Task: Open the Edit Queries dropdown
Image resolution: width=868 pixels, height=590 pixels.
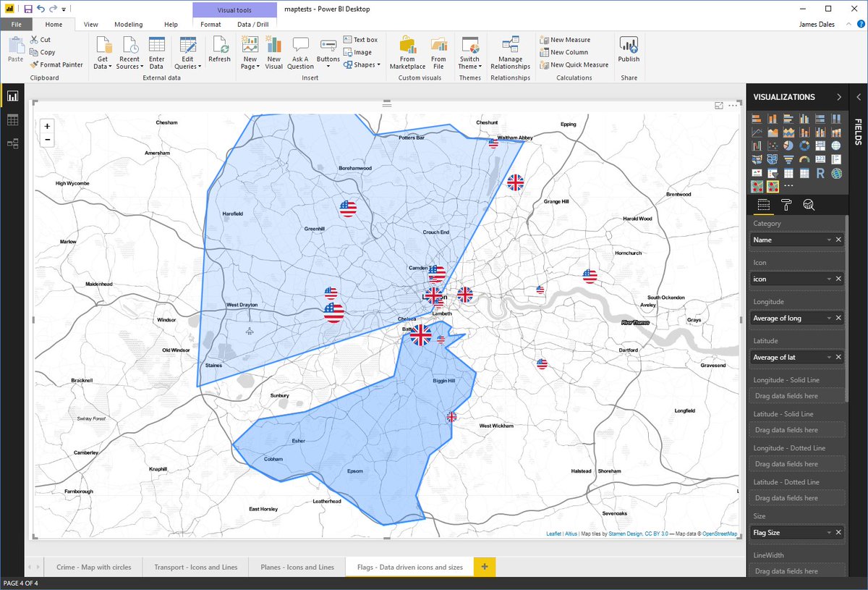Action: click(188, 53)
